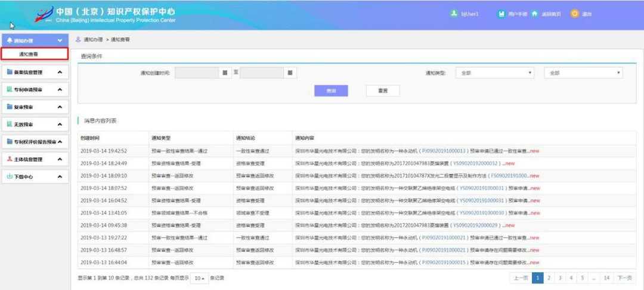Select the 通知查看 submenu item

tap(29, 54)
